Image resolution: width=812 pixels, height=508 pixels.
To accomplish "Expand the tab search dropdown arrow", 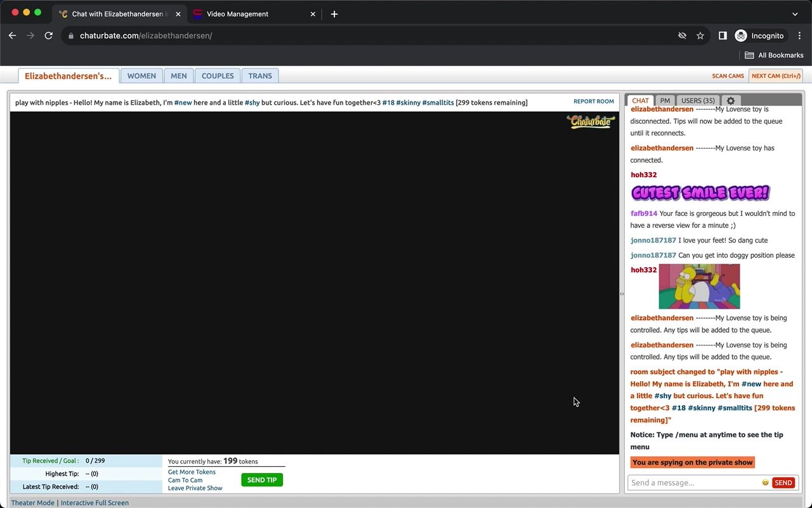I will pos(795,14).
